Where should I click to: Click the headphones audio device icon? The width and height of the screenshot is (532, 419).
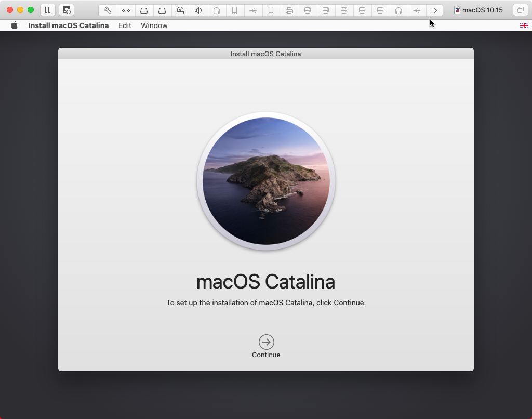point(217,10)
